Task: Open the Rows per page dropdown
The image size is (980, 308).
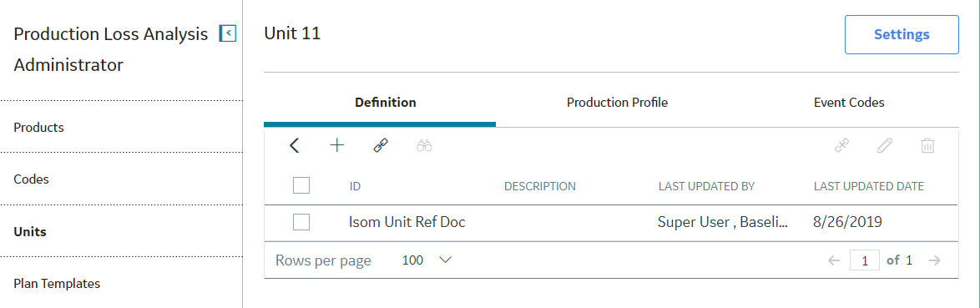Action: coord(427,260)
